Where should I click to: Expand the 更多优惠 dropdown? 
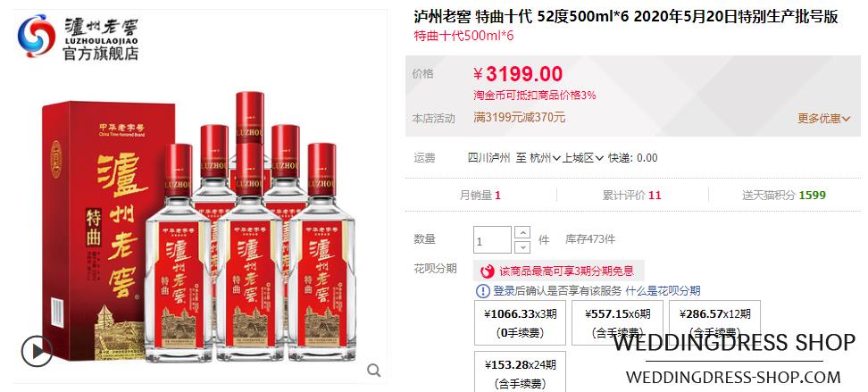[823, 118]
